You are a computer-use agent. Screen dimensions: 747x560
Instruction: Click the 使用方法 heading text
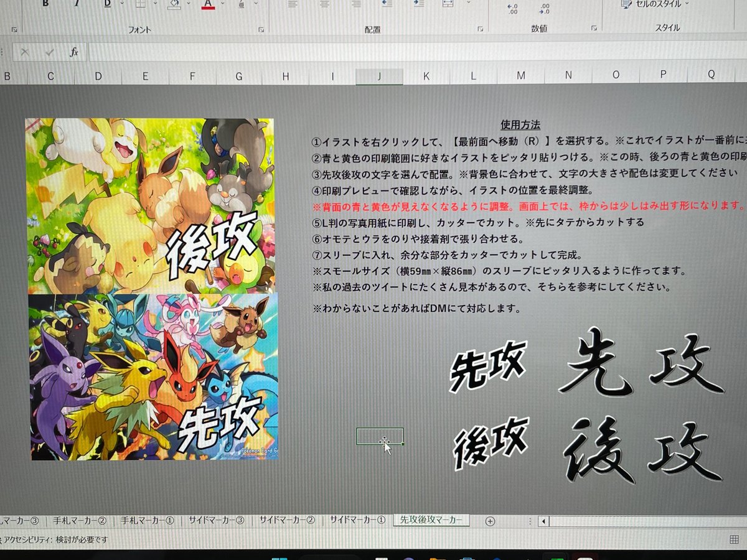pyautogui.click(x=520, y=125)
